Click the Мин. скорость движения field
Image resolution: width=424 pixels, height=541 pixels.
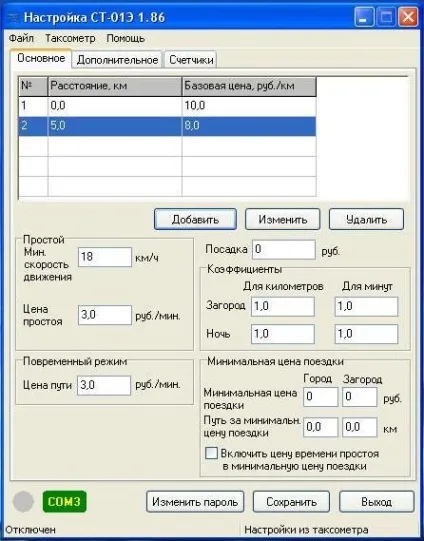105,257
